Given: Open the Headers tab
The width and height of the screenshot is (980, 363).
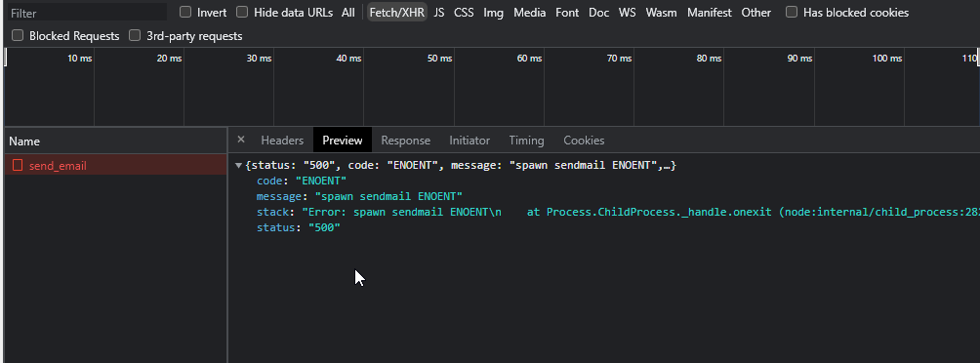Looking at the screenshot, I should [x=282, y=140].
